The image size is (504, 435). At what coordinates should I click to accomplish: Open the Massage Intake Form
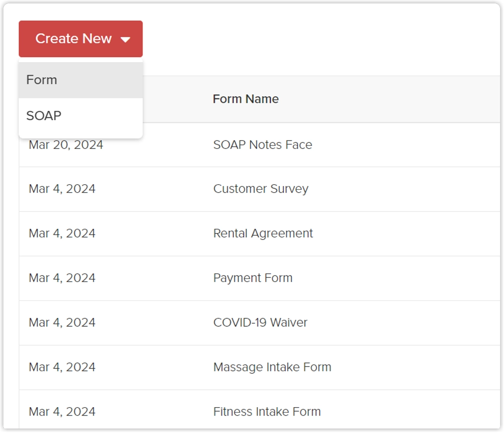[x=272, y=367]
